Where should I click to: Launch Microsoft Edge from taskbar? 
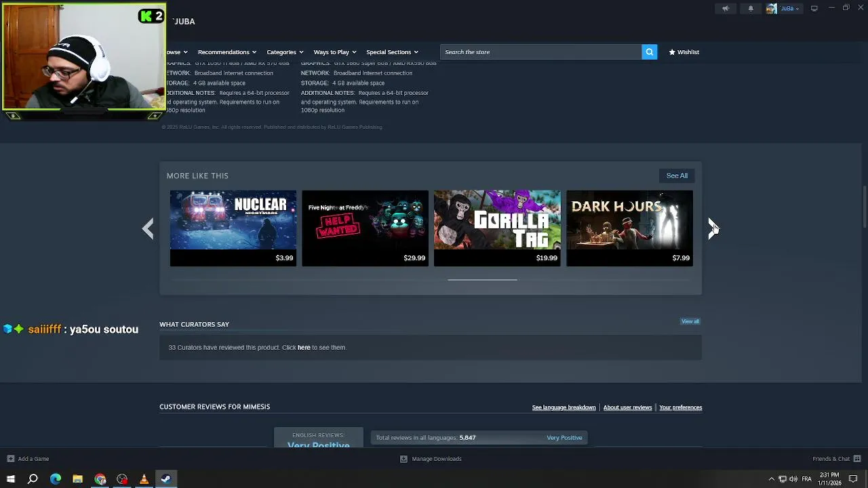click(56, 479)
